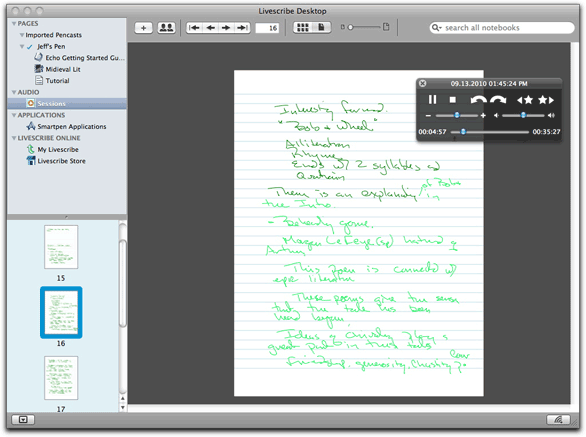Click the elapsed time 00:04:57
The height and width of the screenshot is (437, 586).
pyautogui.click(x=432, y=132)
